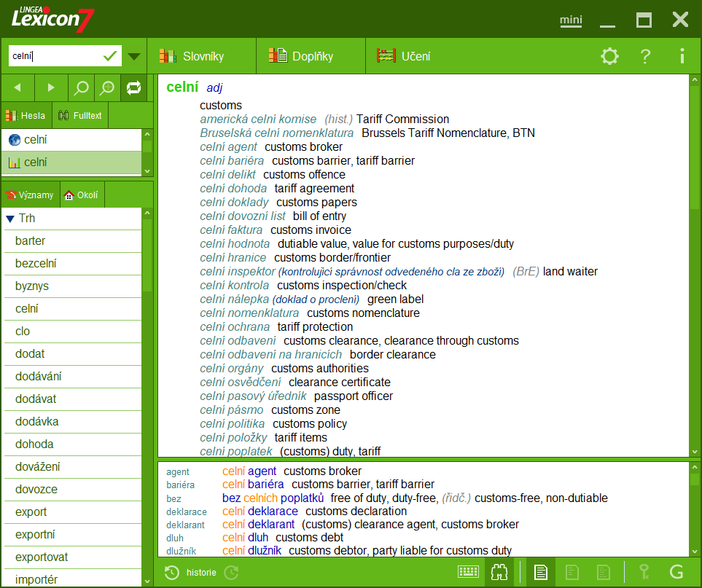Open mini mode via the mini link
Image resolution: width=702 pixels, height=588 pixels.
[571, 20]
